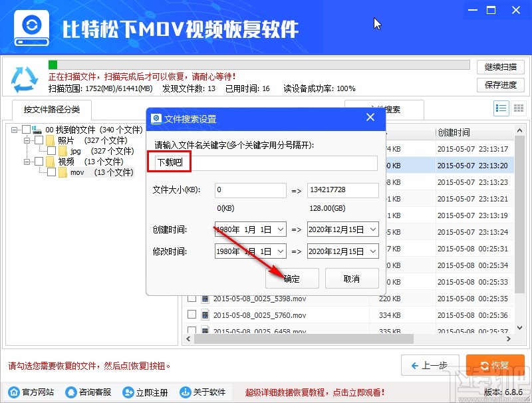The image size is (532, 403).
Task: Click the 照片 folder icon
Action: [51, 140]
